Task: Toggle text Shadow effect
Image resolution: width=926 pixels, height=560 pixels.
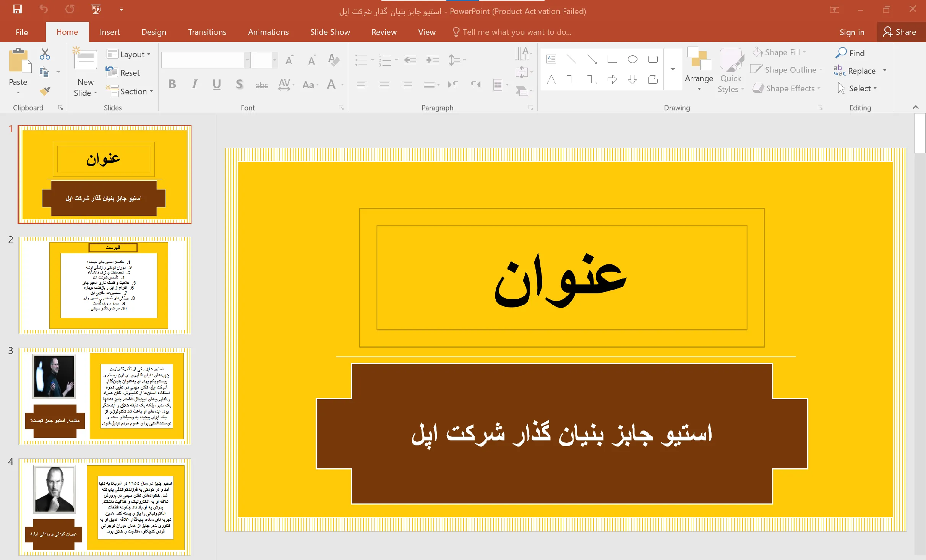Action: click(239, 84)
